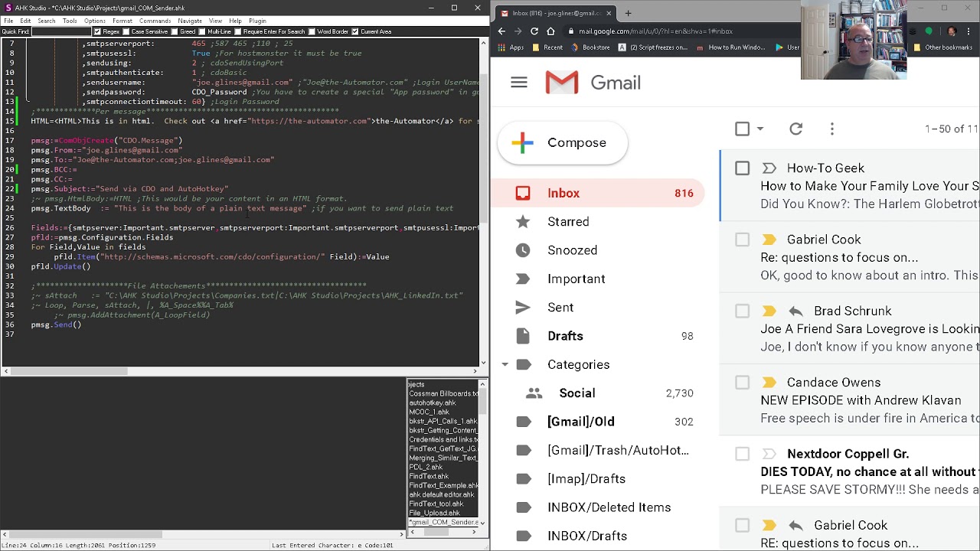Toggle importance marker on Gabriel Cook Re: email
The height and width of the screenshot is (551, 980).
pyautogui.click(x=769, y=240)
